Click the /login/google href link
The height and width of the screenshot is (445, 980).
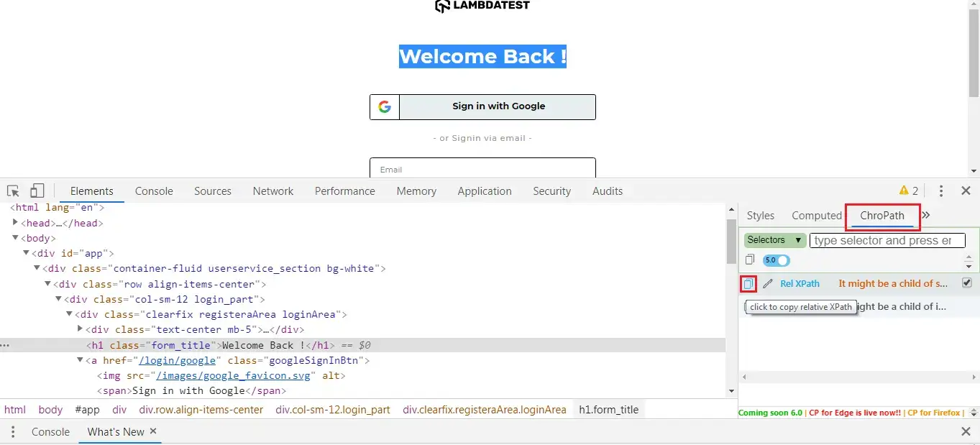click(x=177, y=360)
